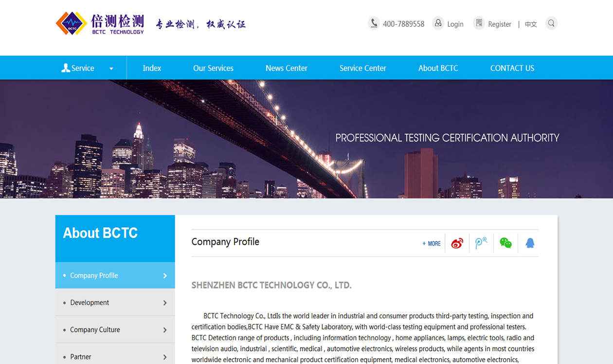Expand Company Culture sidebar chevron

point(165,330)
